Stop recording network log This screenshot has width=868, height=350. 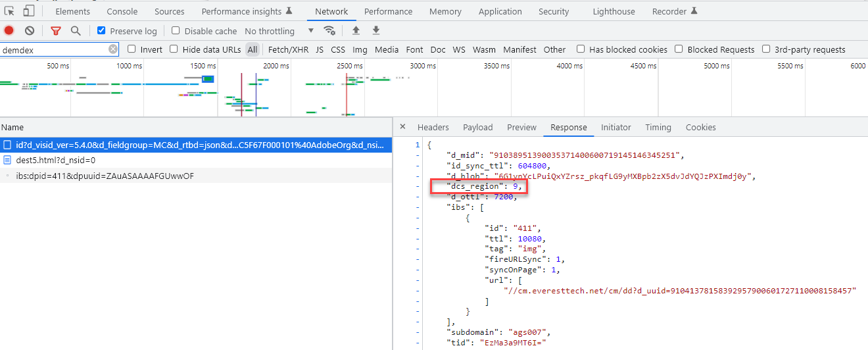9,30
